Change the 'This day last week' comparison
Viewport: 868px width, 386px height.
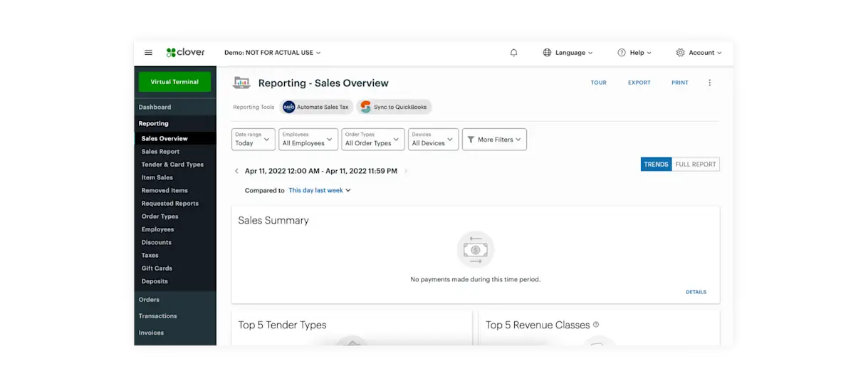click(x=319, y=191)
